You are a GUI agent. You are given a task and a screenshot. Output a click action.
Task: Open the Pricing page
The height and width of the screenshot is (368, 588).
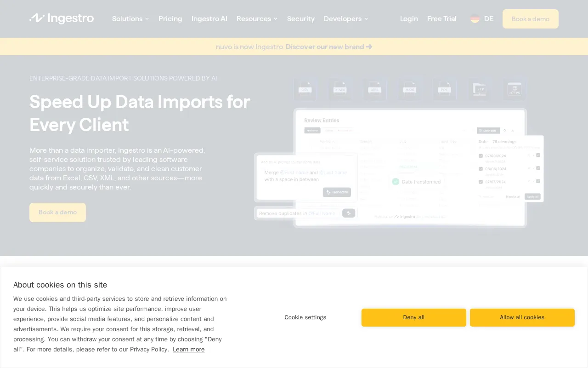170,19
